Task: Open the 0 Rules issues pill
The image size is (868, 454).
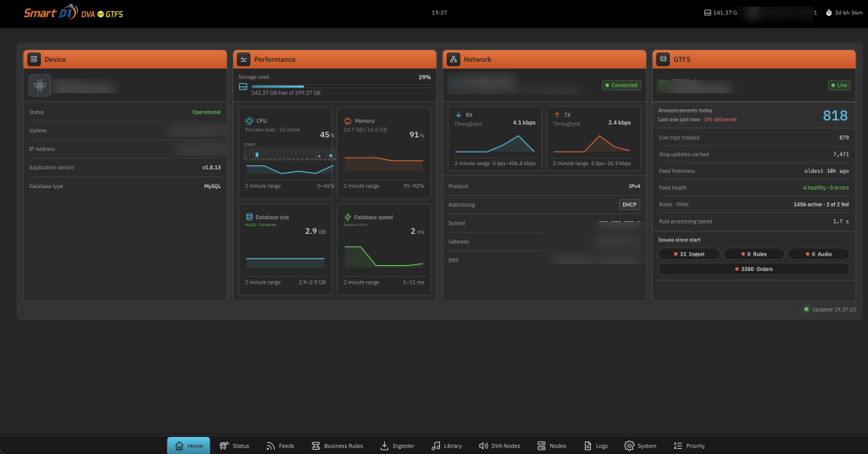Action: pyautogui.click(x=754, y=254)
